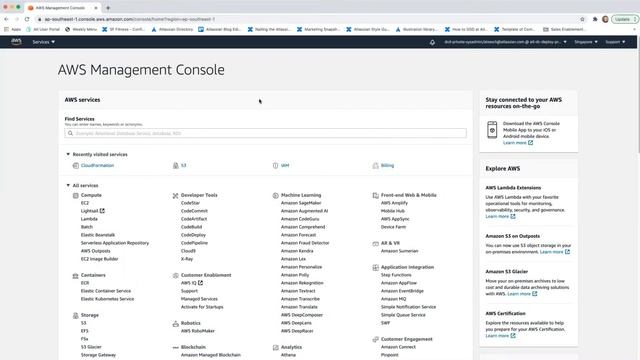The height and width of the screenshot is (360, 640).
Task: Click the Compute category icon
Action: coord(76,196)
